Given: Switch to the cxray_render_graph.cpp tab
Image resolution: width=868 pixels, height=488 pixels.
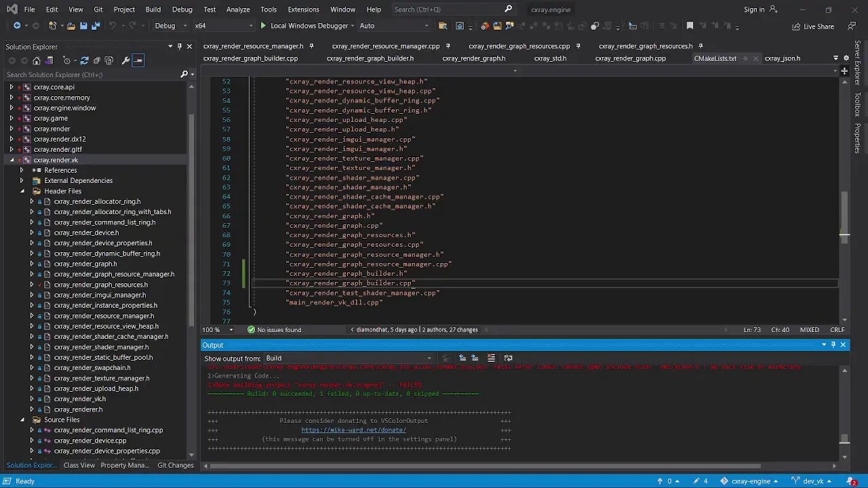Looking at the screenshot, I should click(631, 58).
